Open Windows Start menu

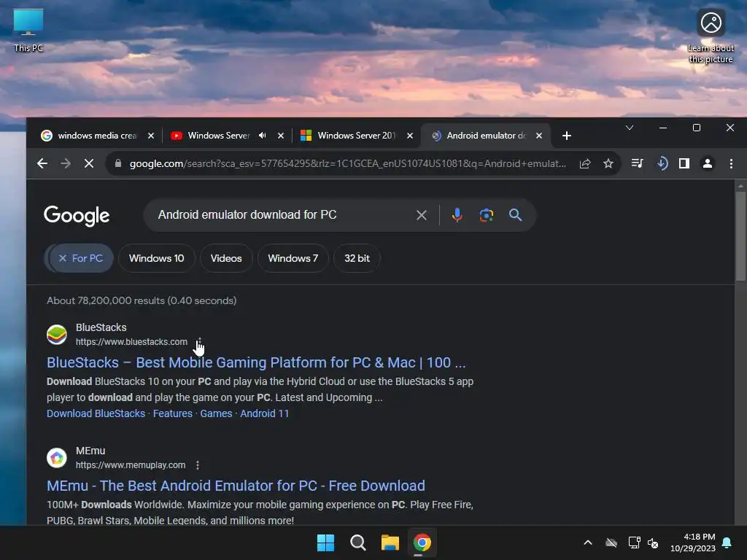click(326, 542)
